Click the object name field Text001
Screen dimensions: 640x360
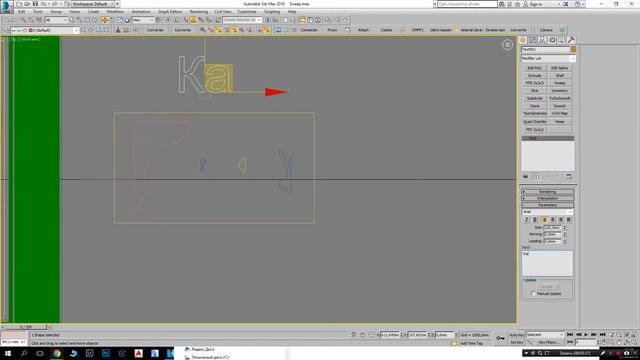(545, 49)
